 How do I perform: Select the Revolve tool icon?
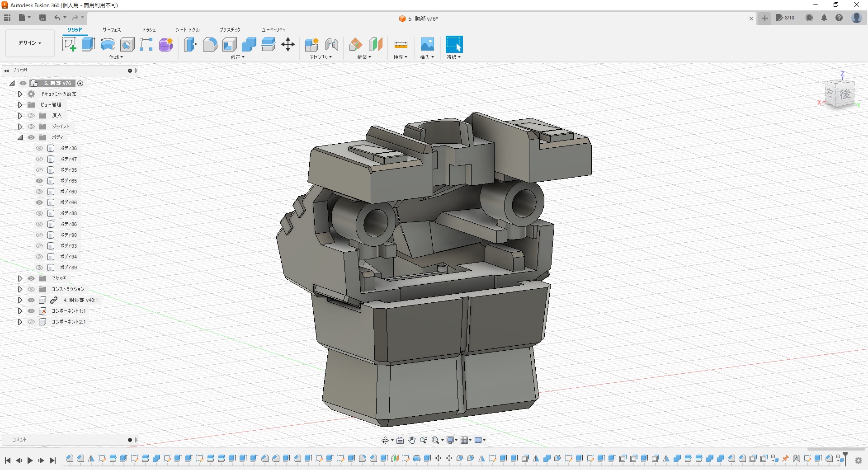coord(108,44)
